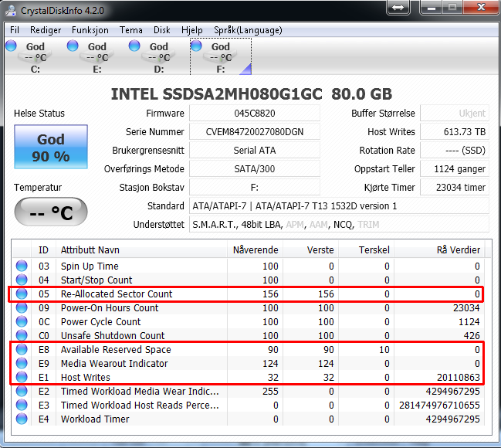Image resolution: width=501 pixels, height=448 pixels.
Task: Select the Re-Allocated Sector Count attribute name
Action: pos(117,294)
